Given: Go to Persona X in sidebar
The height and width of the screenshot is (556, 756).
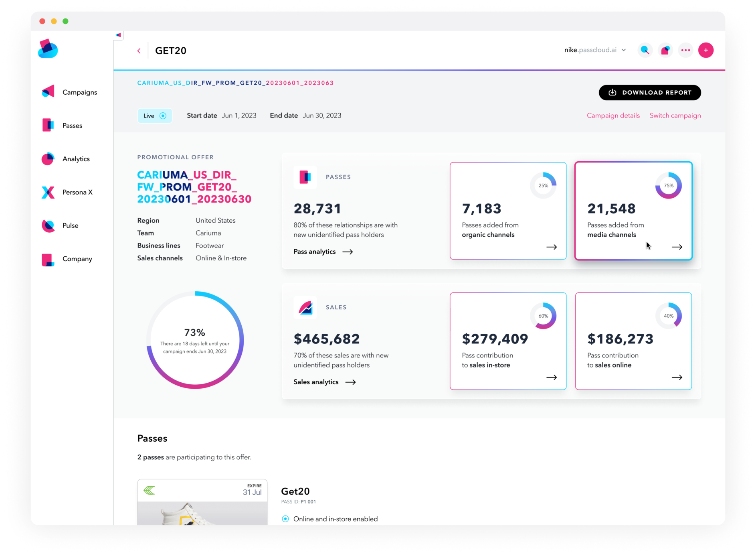Looking at the screenshot, I should [x=77, y=192].
